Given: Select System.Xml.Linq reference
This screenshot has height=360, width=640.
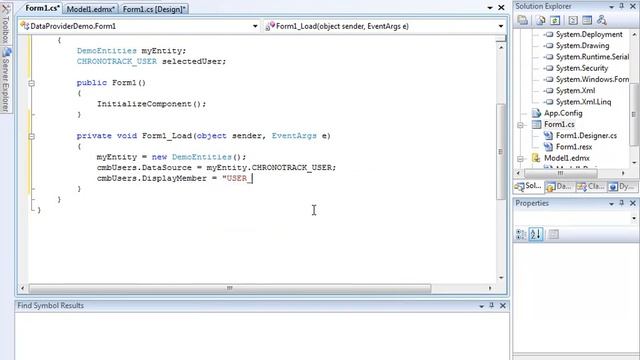Looking at the screenshot, I should (583, 102).
